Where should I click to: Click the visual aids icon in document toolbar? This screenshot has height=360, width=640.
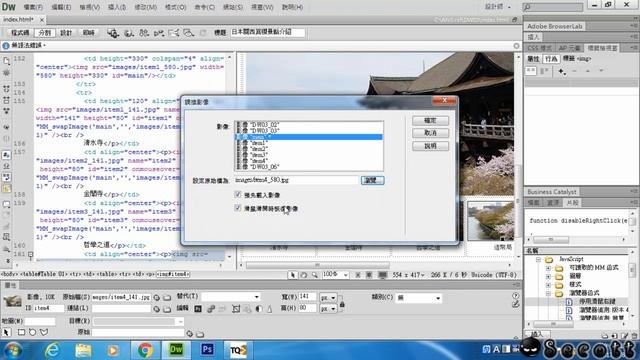(188, 33)
